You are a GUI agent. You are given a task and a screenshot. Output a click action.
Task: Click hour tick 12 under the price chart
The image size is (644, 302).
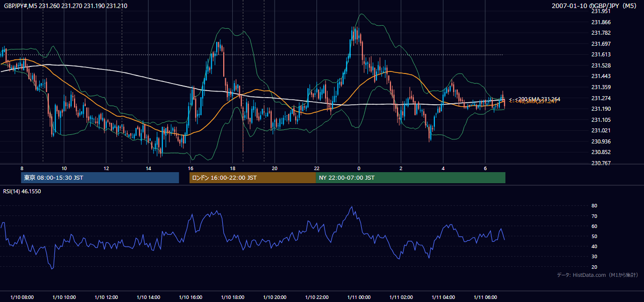tap(106, 168)
